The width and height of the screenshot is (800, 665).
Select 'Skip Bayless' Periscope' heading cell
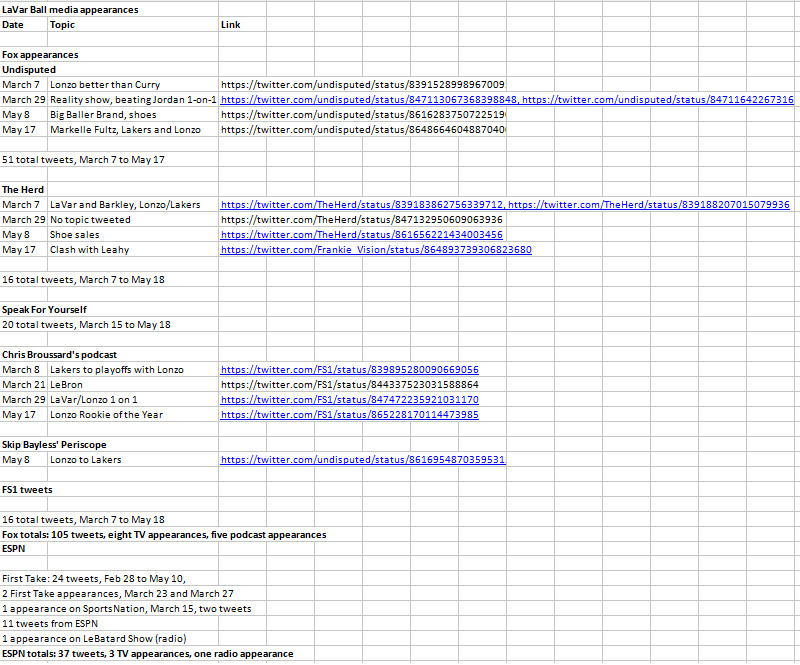(x=54, y=445)
